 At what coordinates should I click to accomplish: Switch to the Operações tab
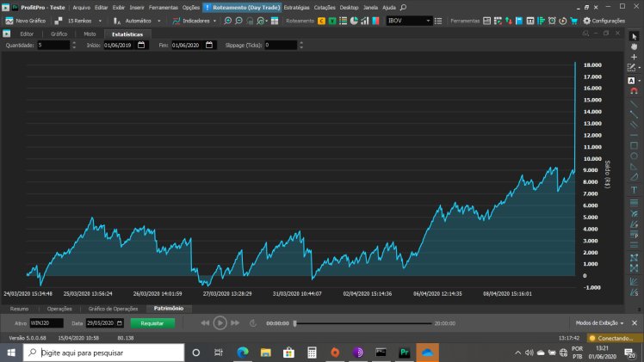tap(59, 308)
